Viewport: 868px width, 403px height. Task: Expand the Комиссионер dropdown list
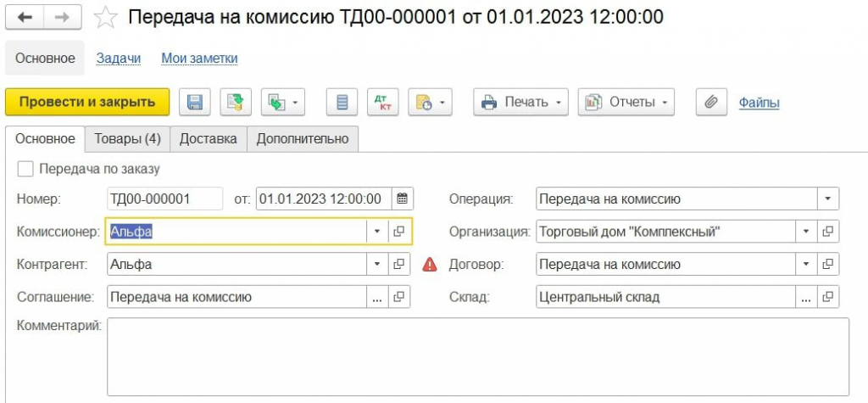tap(377, 232)
